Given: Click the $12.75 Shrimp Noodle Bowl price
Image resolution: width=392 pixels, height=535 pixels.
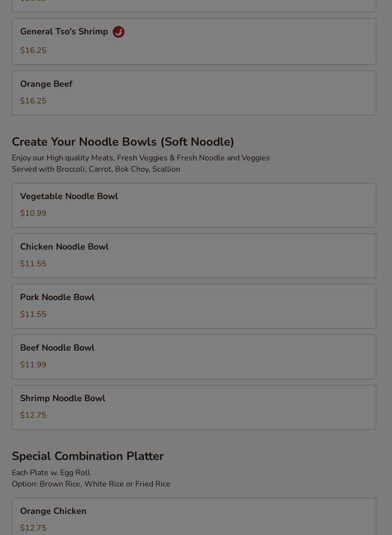Looking at the screenshot, I should pos(33,415).
